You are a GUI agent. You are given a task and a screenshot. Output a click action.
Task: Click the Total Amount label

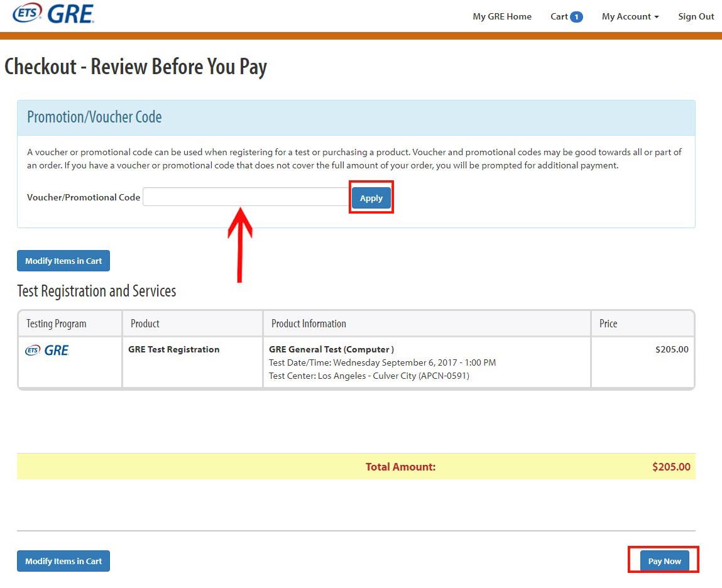tap(400, 467)
